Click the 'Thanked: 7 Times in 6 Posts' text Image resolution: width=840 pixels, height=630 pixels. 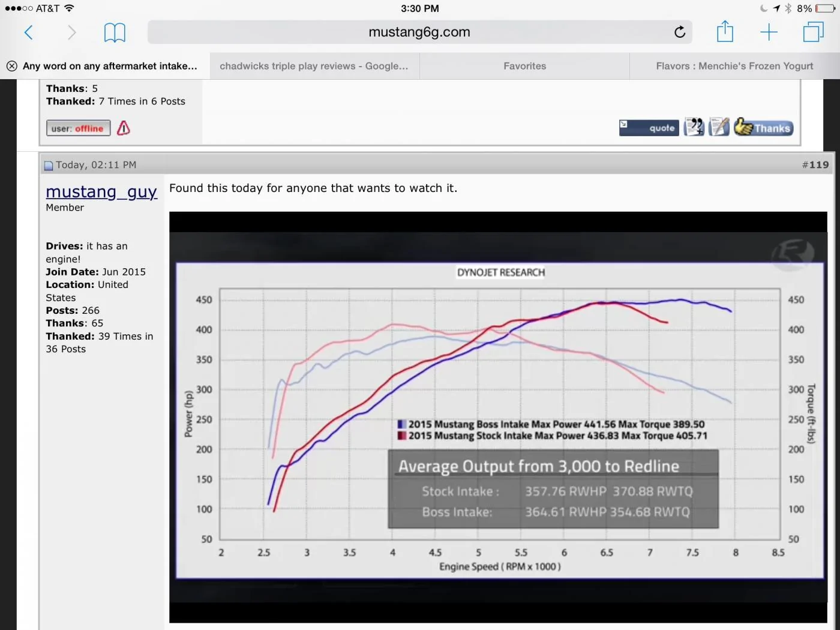(x=116, y=101)
